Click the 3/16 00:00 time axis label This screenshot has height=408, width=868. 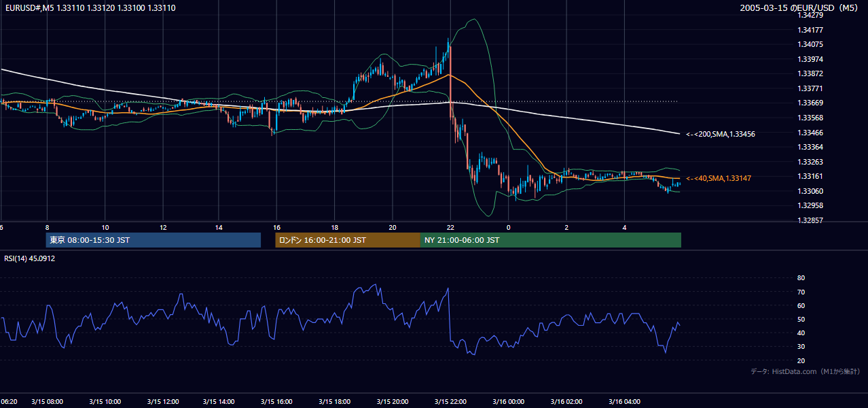[x=508, y=402]
